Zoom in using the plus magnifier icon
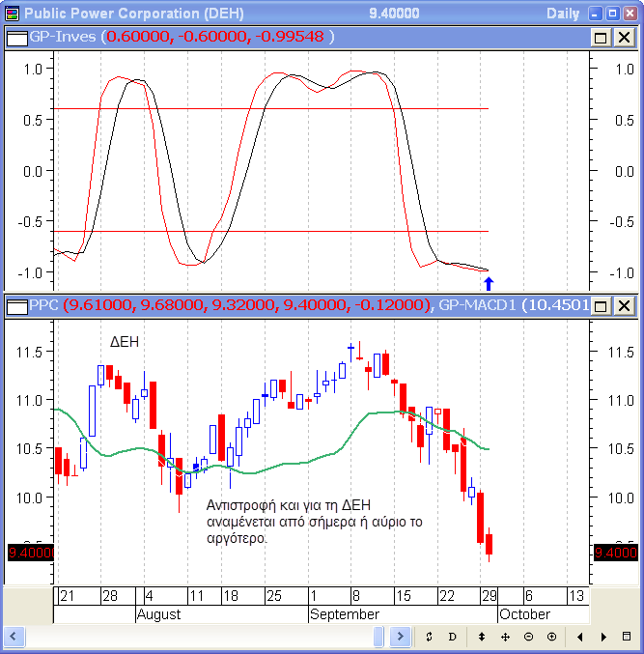Viewport: 644px width, 654px height. click(x=551, y=638)
